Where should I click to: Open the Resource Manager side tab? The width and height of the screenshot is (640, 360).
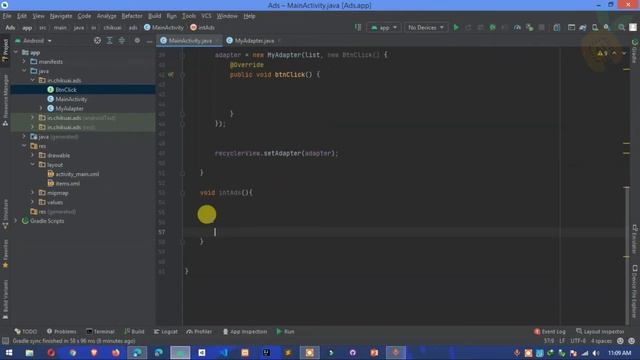click(5, 100)
